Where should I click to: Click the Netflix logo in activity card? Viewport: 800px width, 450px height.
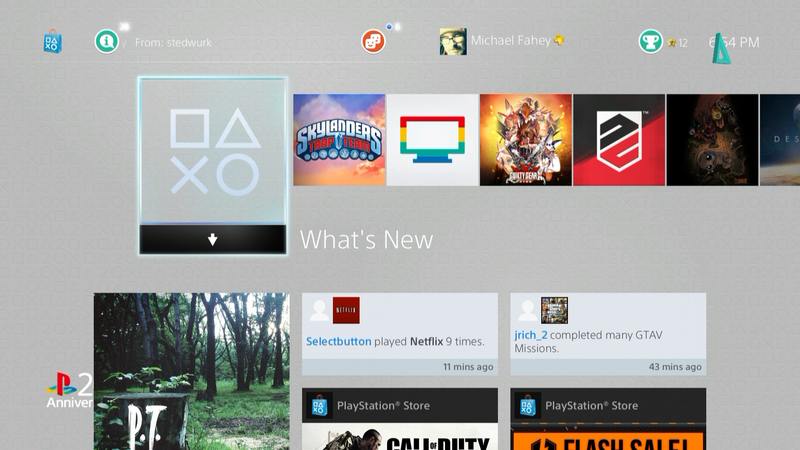346,310
